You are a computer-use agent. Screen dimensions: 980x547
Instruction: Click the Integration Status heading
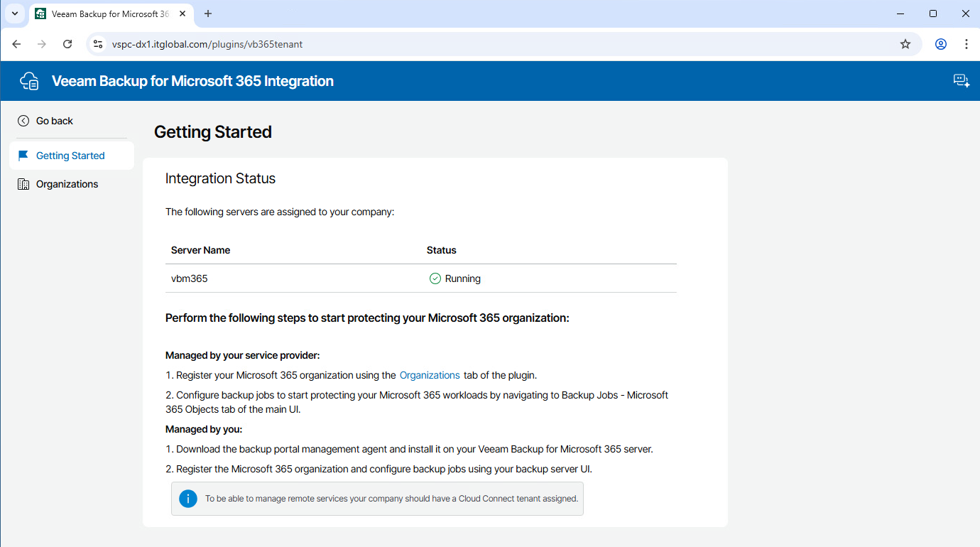click(220, 178)
